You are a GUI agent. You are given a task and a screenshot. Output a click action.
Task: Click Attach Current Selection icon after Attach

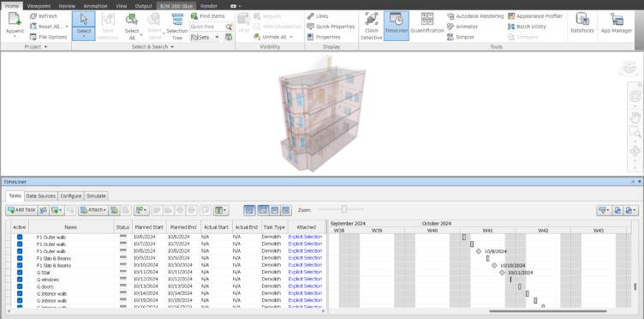(x=114, y=210)
